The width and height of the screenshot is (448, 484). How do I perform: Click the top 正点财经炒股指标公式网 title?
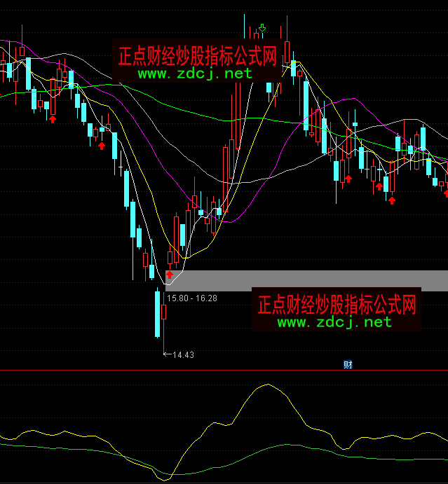(197, 54)
